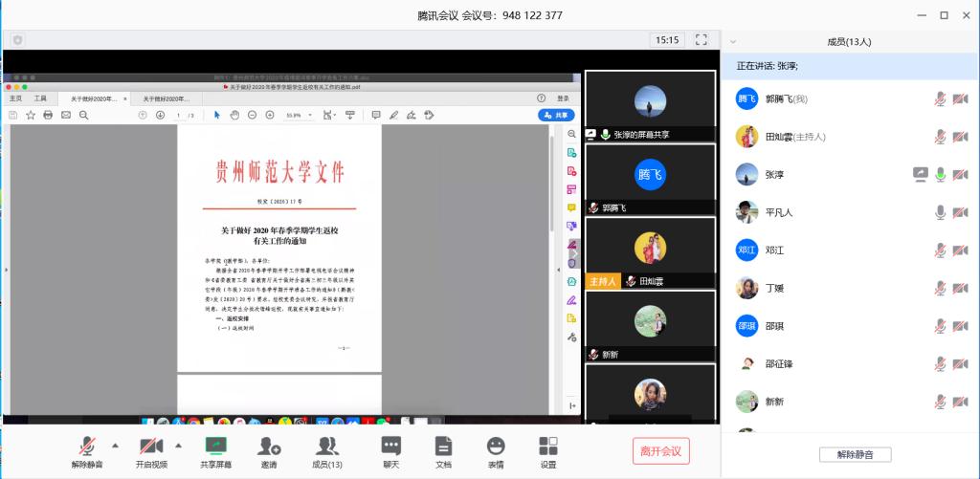Open the Chat (聊天) panel
This screenshot has height=479, width=980.
tap(390, 446)
